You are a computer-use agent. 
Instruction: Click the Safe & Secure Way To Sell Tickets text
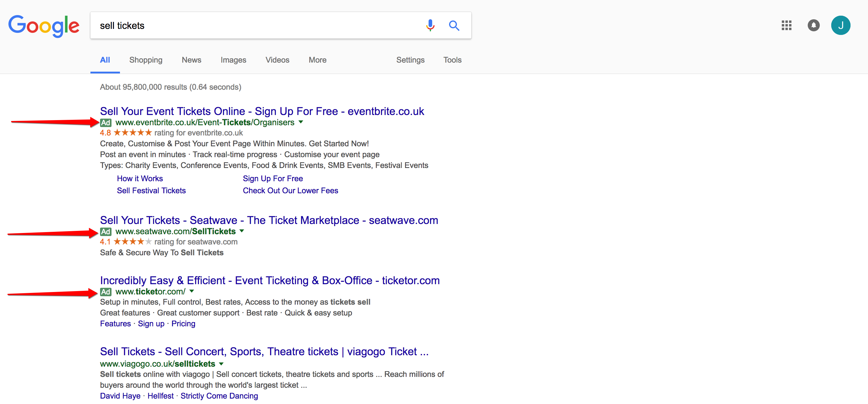tap(162, 253)
